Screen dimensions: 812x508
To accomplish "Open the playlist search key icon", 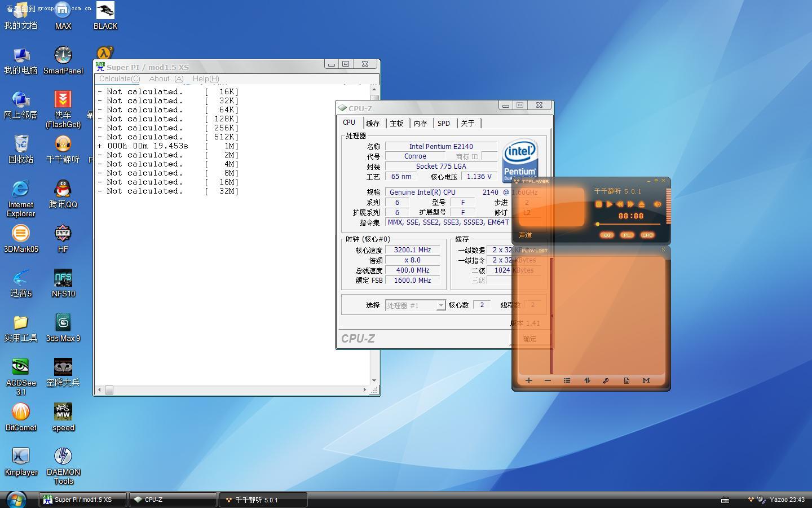I will pos(606,380).
